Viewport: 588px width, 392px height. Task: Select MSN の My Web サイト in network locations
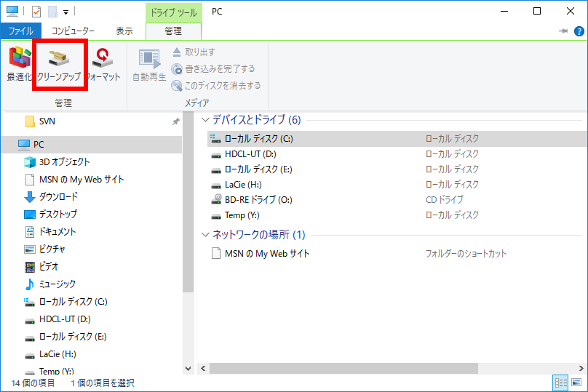(397, 254)
